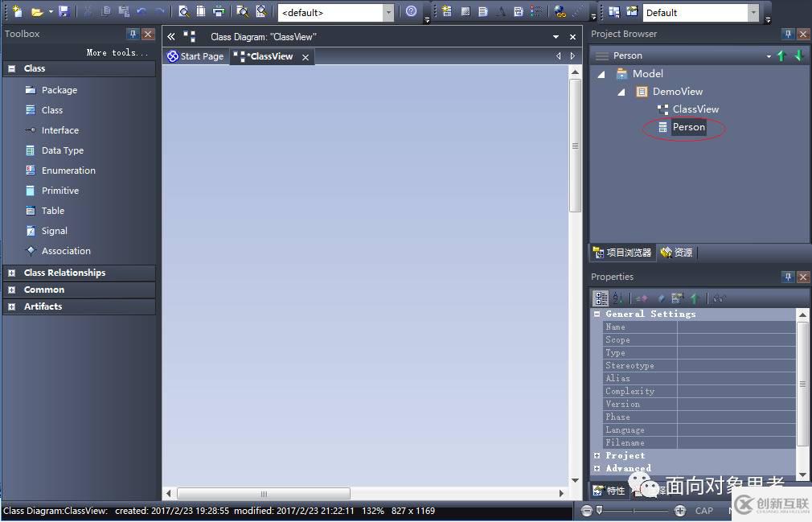Pin the Project Browser panel
Image resolution: width=812 pixels, height=522 pixels.
[x=788, y=34]
